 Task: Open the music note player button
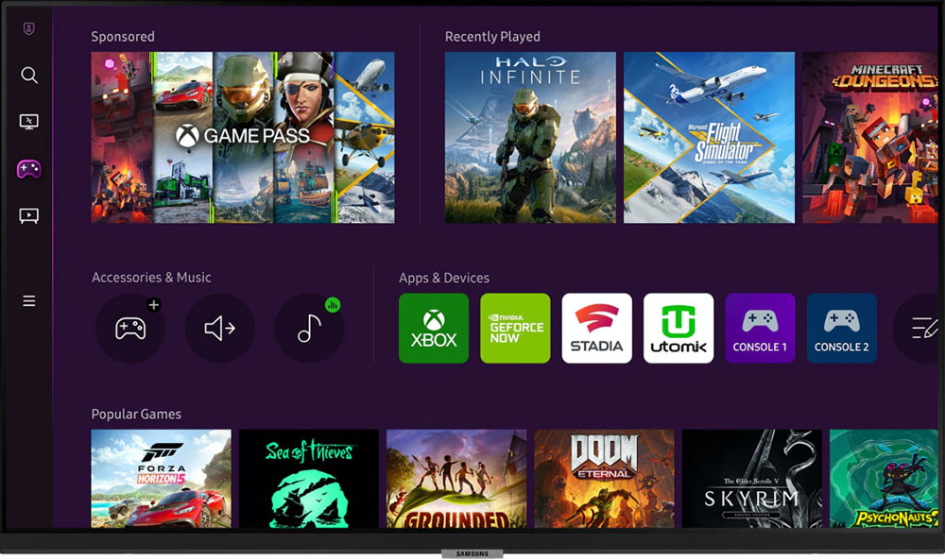click(309, 329)
